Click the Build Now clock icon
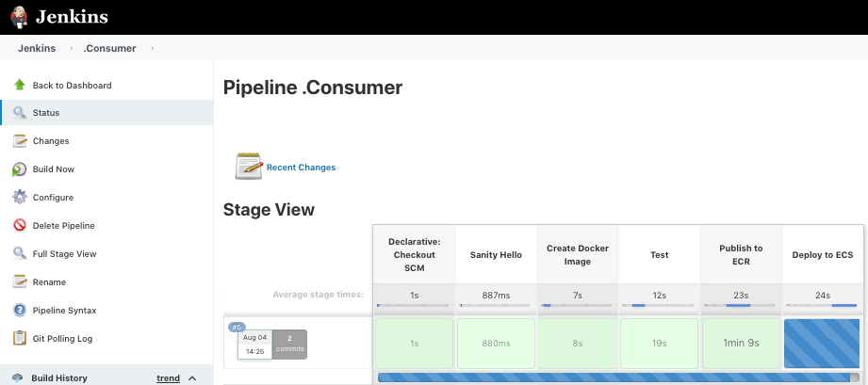This screenshot has height=385, width=868. [20, 169]
